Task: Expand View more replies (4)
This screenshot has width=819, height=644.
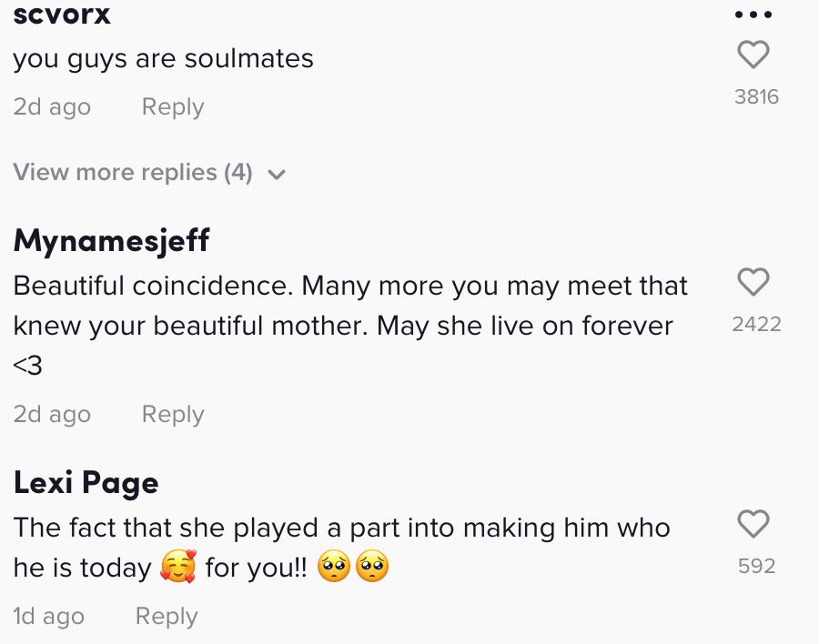Action: (x=133, y=173)
